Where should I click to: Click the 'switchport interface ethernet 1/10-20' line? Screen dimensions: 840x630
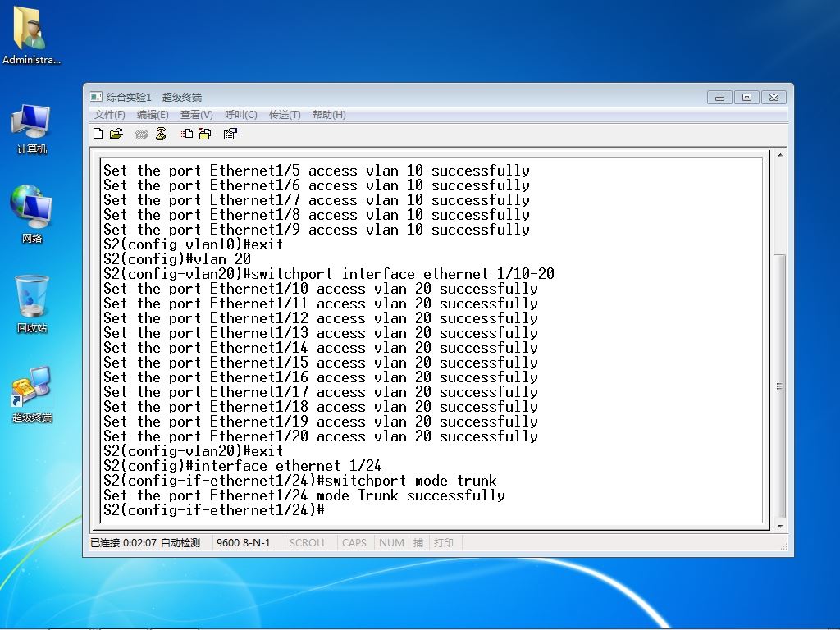[328, 274]
